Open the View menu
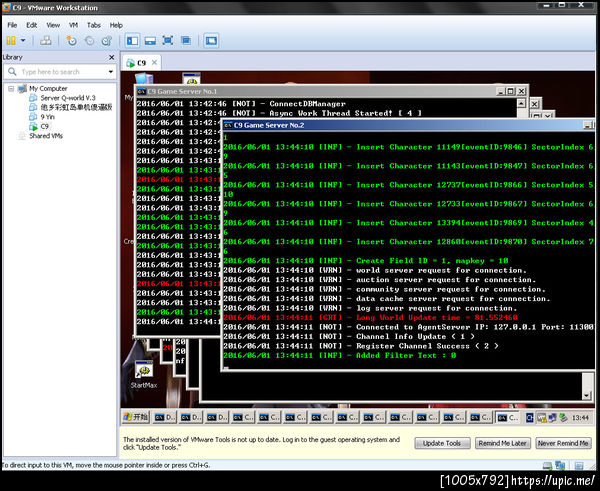Image resolution: width=600 pixels, height=491 pixels. point(53,25)
